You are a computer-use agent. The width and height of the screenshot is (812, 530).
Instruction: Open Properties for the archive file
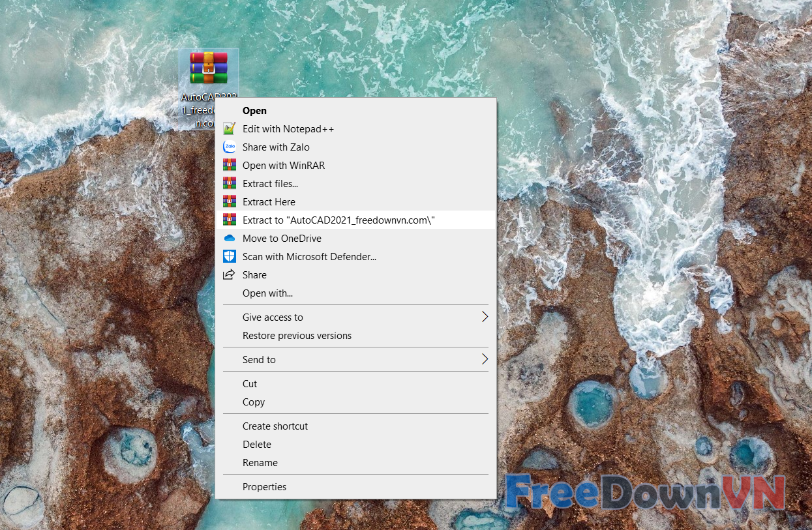point(264,487)
